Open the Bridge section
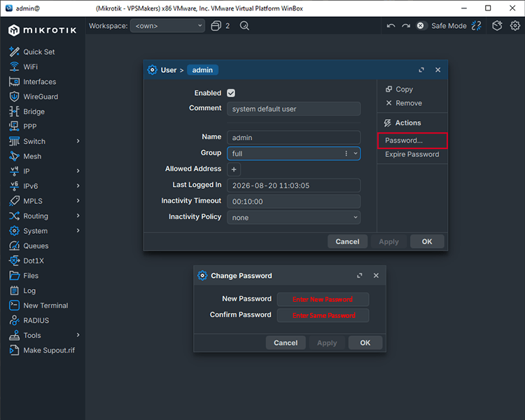 (27, 111)
